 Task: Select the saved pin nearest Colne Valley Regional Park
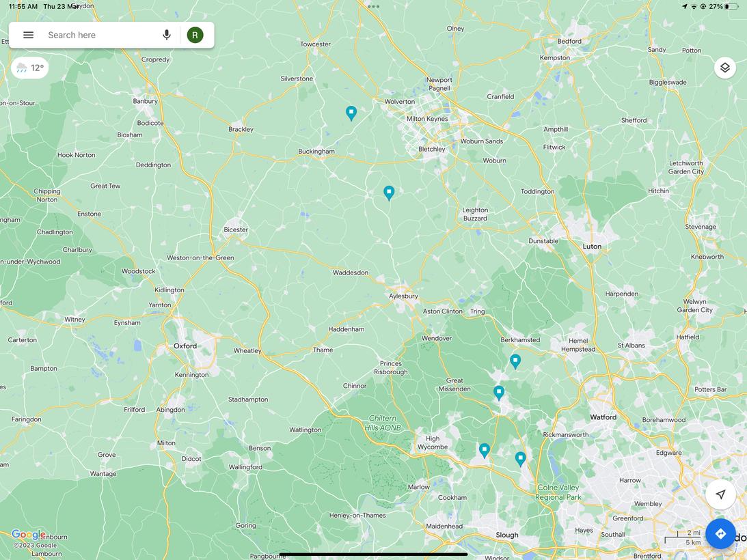[x=520, y=459]
